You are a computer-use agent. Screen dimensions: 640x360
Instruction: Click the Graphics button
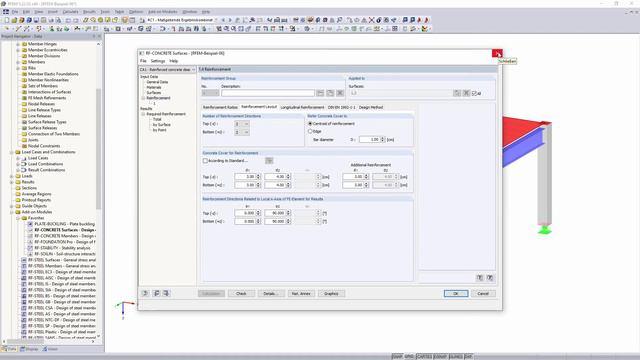click(x=331, y=293)
